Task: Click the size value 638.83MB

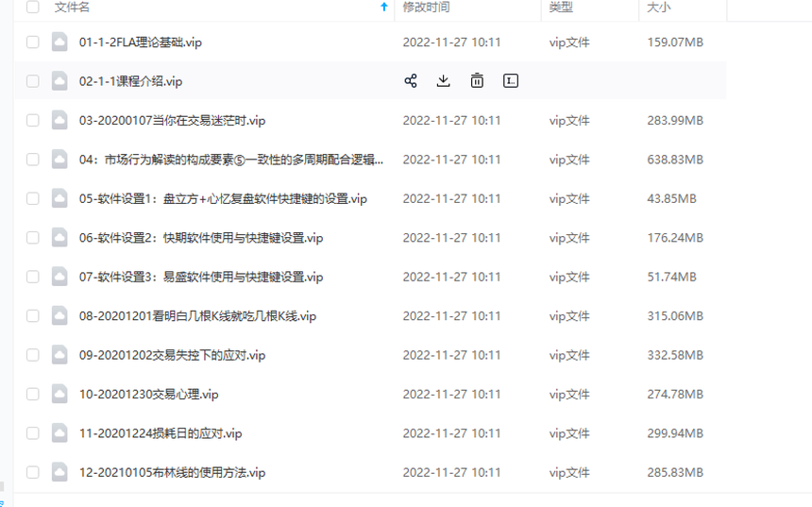Action: click(x=675, y=160)
